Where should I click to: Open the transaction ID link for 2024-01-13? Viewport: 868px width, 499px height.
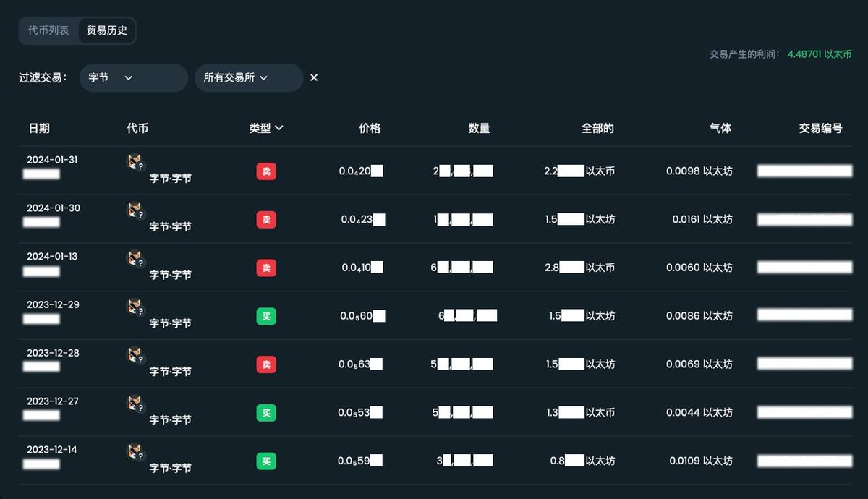pos(804,268)
